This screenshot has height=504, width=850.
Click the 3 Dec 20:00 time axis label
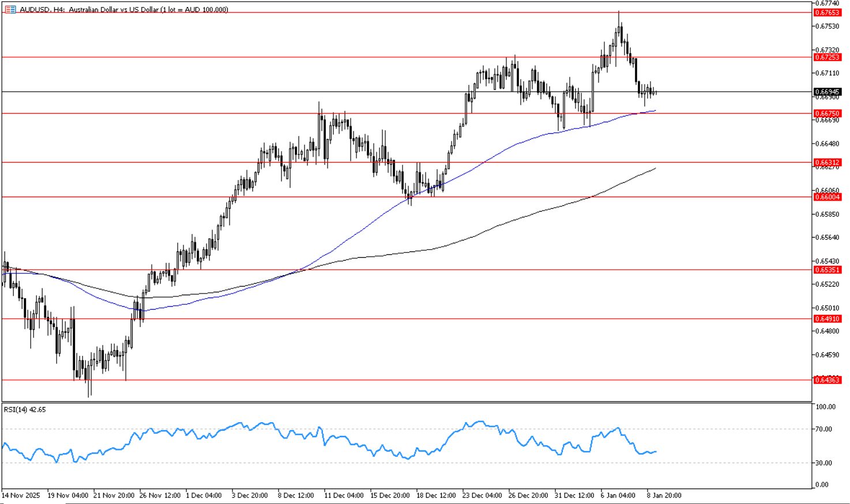[x=250, y=495]
